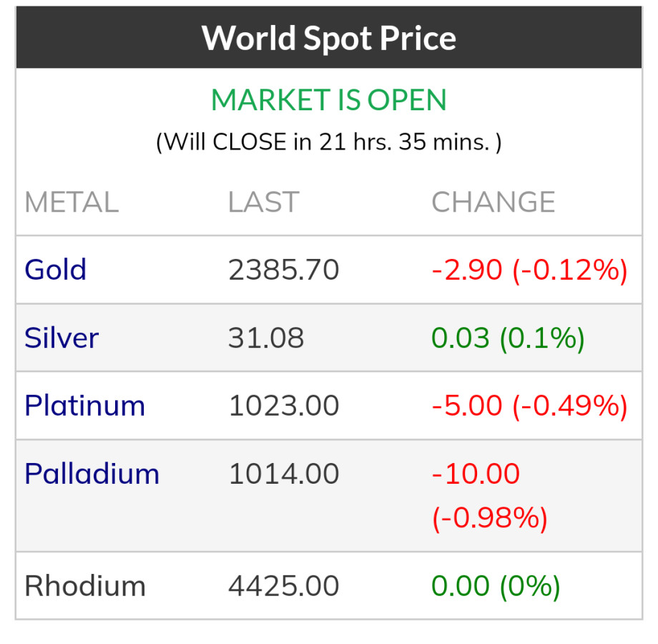Click Gold's last price 2385.70
The width and height of the screenshot is (658, 644).
click(x=283, y=270)
